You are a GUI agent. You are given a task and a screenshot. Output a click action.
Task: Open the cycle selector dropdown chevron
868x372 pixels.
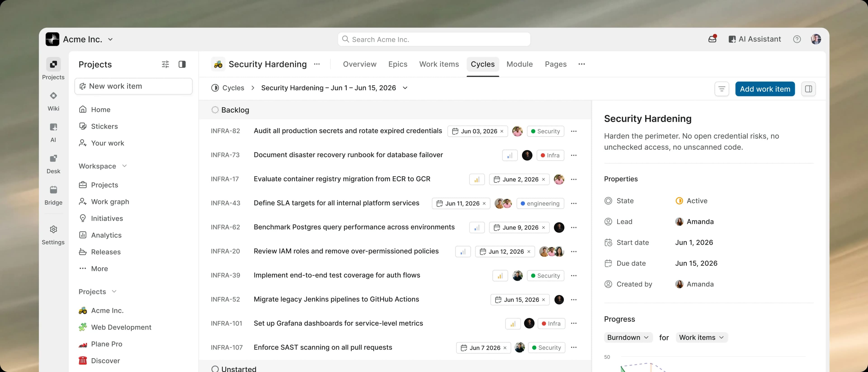click(x=405, y=88)
